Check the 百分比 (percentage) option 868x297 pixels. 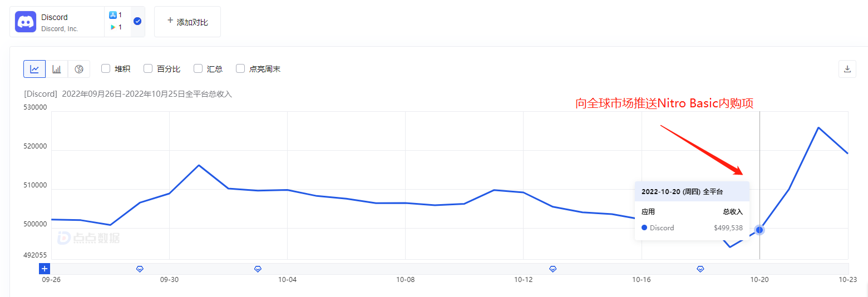(148, 69)
